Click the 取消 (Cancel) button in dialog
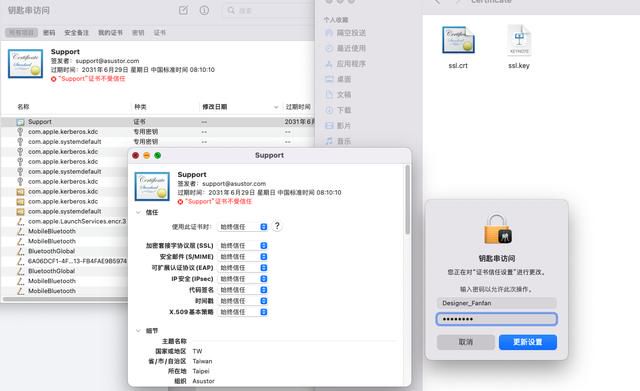Viewport: 640px width, 391px height. tap(465, 342)
